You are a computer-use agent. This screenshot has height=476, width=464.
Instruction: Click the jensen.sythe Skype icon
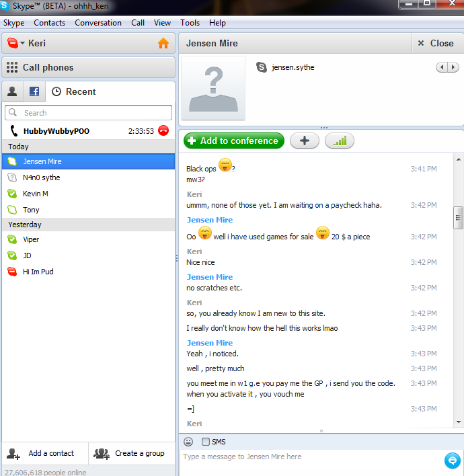pos(261,67)
